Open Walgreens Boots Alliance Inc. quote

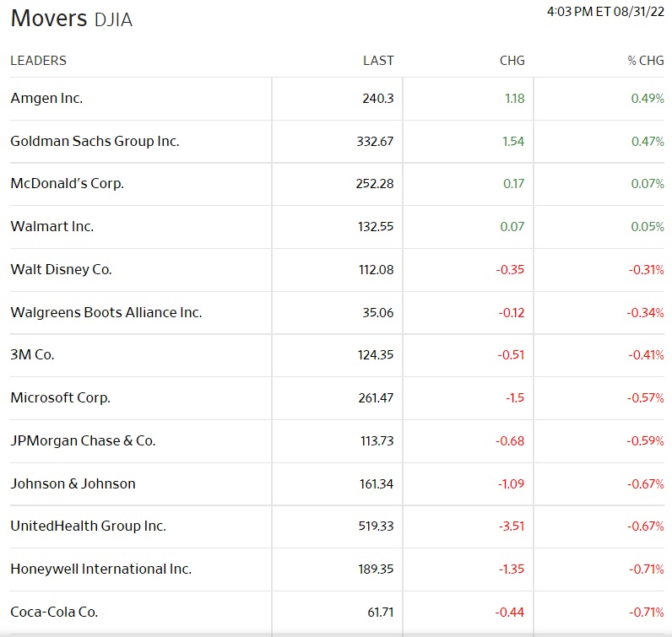click(106, 312)
